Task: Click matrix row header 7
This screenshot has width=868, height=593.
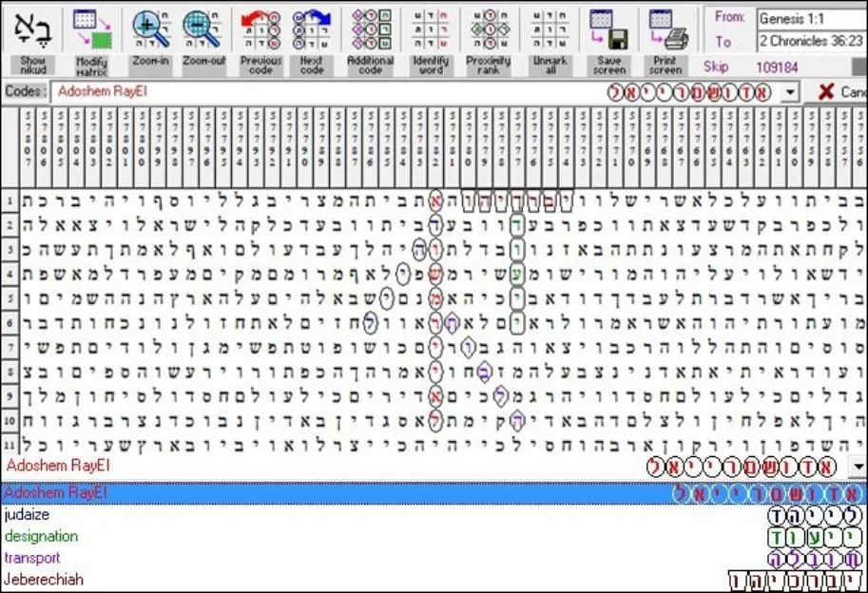Action: [x=10, y=348]
